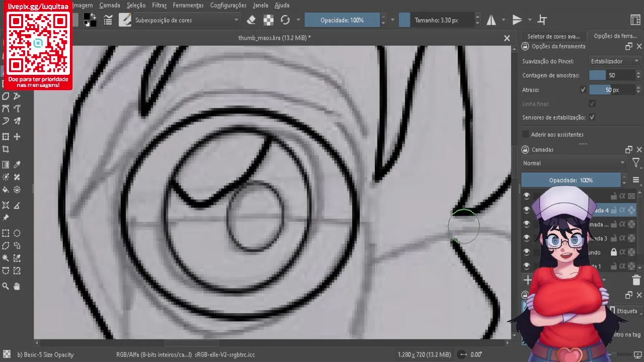Open the brush settings editor icon
Screen dimensions: 644x362
(108, 20)
